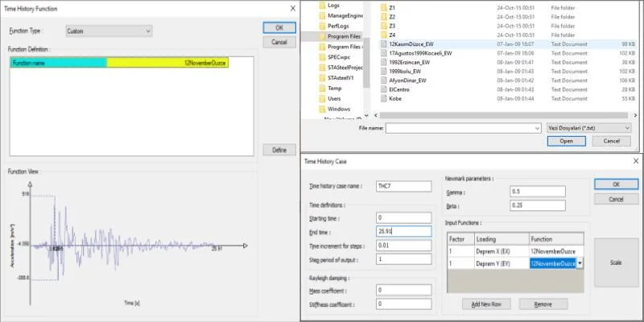Expand the file type filter dropdown

click(589, 129)
